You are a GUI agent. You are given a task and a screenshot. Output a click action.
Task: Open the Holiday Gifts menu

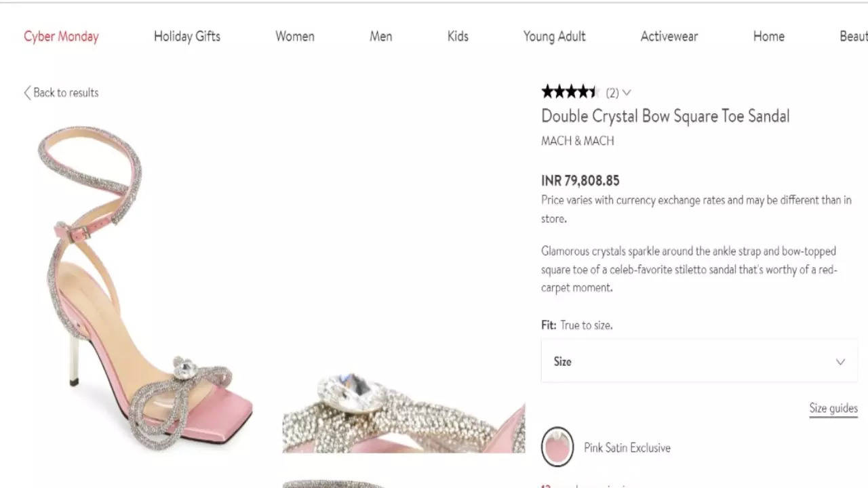pos(187,37)
